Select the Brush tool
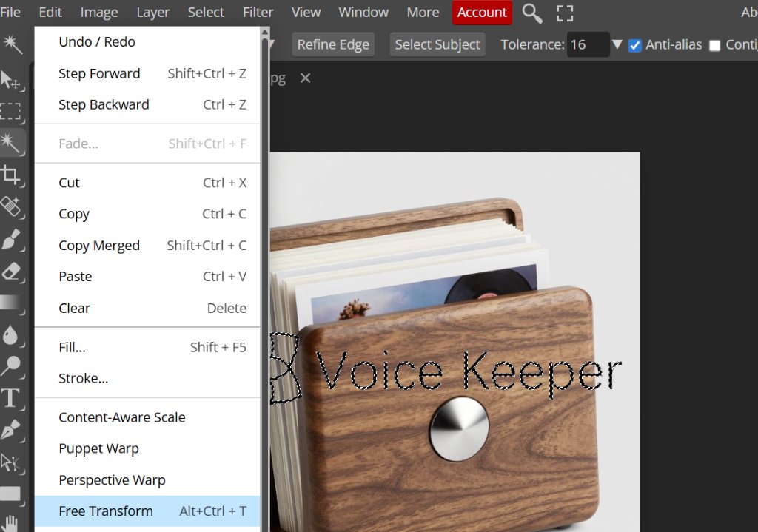The image size is (758, 532). point(10,239)
